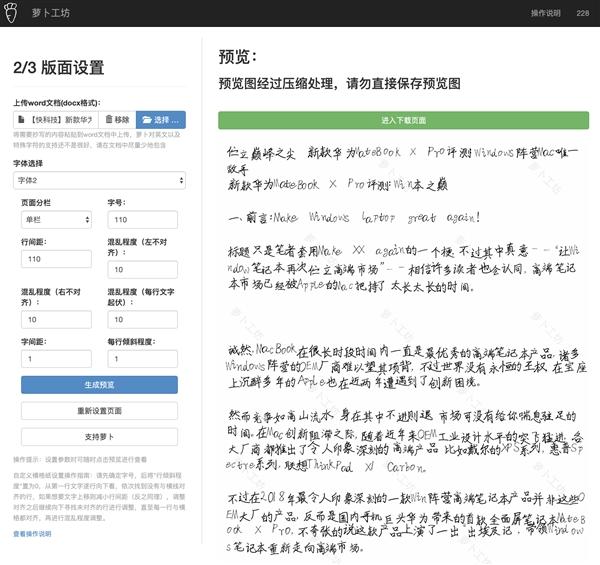
Task: Click the 重新设置页面 button
Action: tap(99, 411)
